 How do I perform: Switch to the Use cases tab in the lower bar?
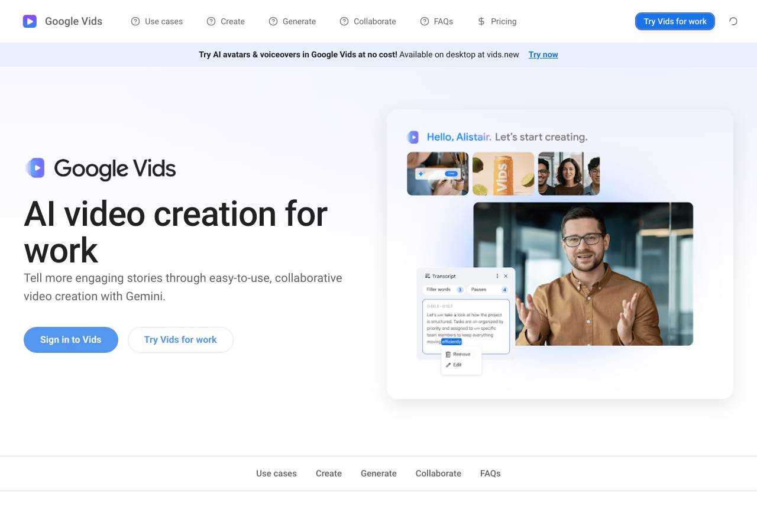coord(276,473)
